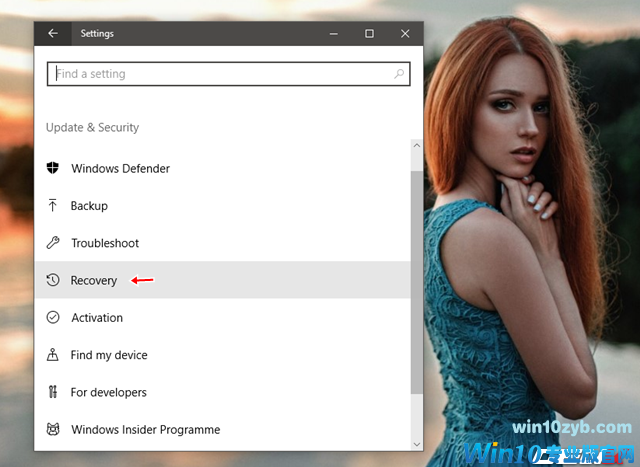Open Find my device settings
This screenshot has width=640, height=467.
[x=223, y=355]
